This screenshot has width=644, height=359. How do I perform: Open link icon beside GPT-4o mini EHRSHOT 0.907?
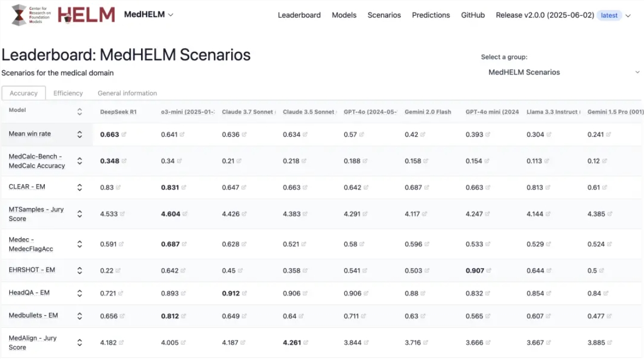coord(489,271)
